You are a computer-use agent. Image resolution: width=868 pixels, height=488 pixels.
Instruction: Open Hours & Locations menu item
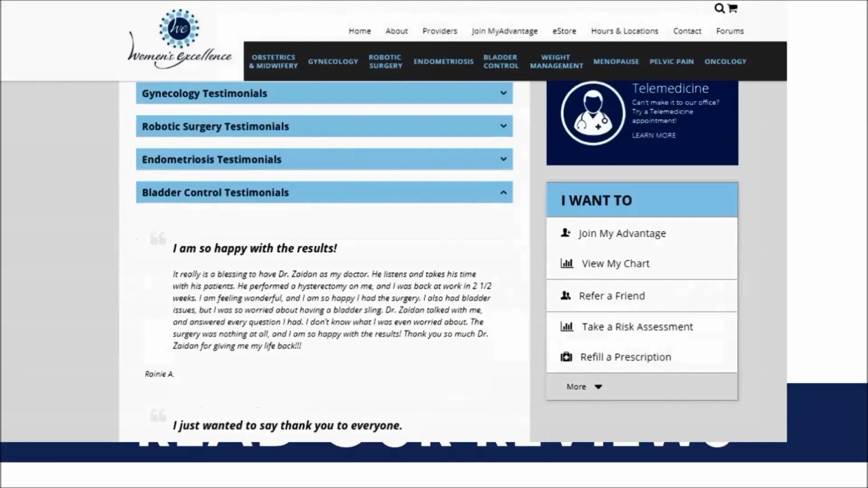[x=624, y=31]
